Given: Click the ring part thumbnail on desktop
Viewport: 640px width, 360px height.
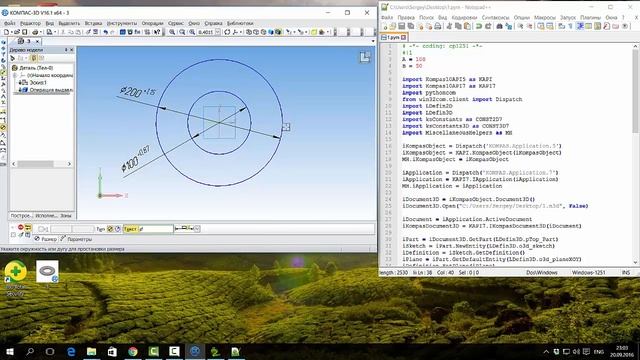Looking at the screenshot, I should tap(47, 271).
